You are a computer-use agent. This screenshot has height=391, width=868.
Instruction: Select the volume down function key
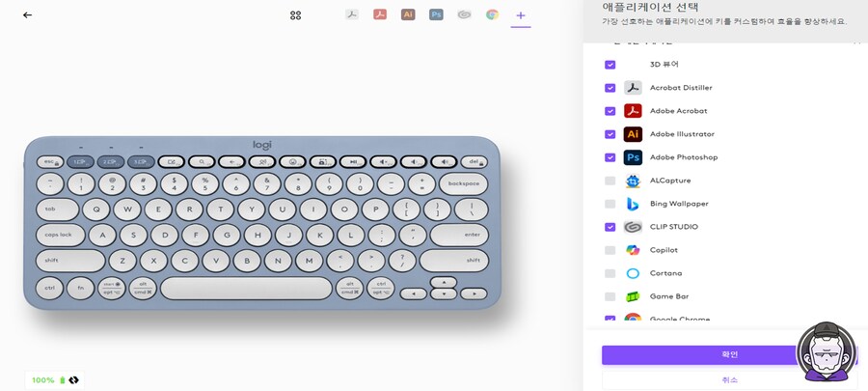click(x=414, y=162)
